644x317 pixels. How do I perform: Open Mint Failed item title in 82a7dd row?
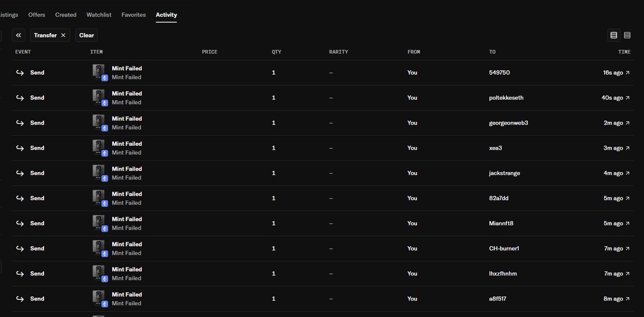(127, 194)
